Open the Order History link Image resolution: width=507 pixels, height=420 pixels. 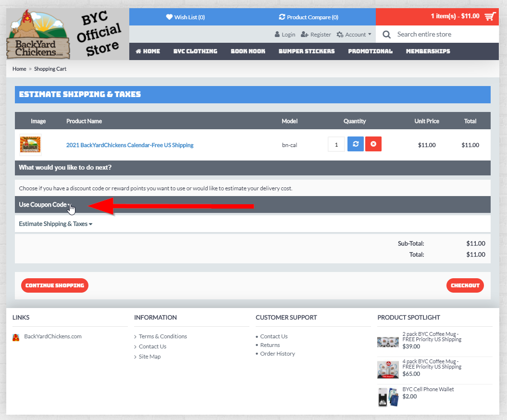click(x=277, y=354)
